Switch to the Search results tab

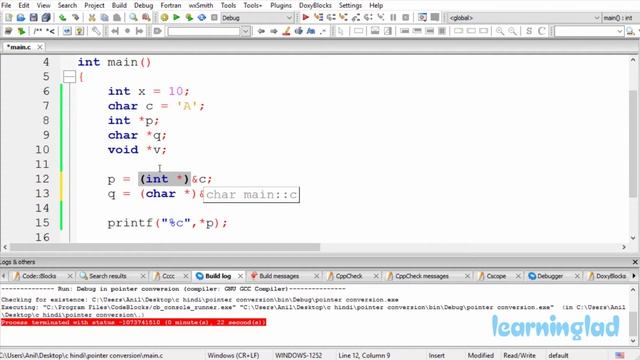(108, 276)
